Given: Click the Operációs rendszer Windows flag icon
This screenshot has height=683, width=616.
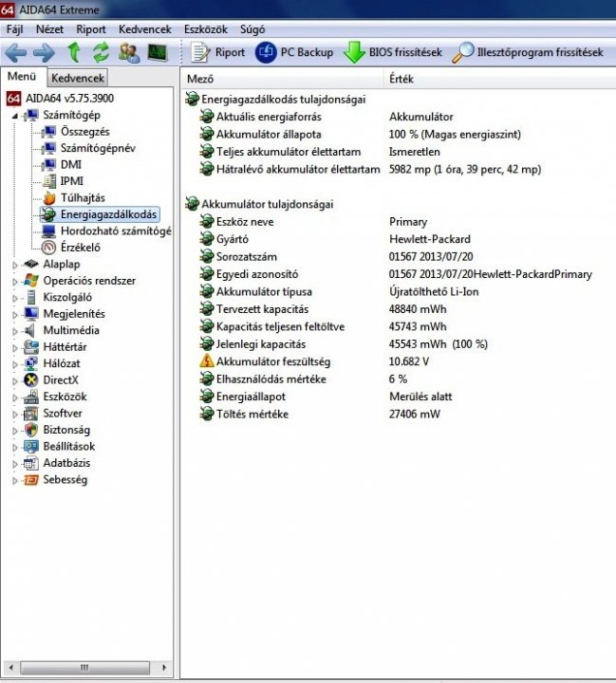Looking at the screenshot, I should click(x=31, y=281).
